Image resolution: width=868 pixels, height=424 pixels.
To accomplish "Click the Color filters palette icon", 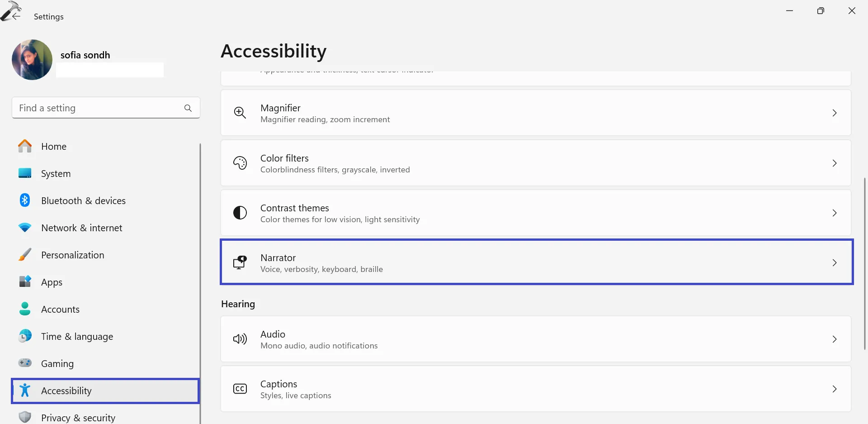I will point(240,163).
